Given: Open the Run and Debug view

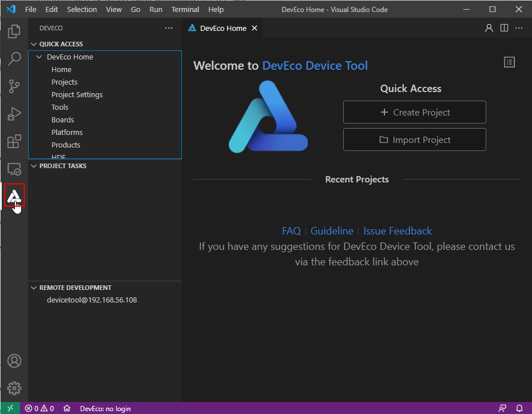Looking at the screenshot, I should coord(14,114).
